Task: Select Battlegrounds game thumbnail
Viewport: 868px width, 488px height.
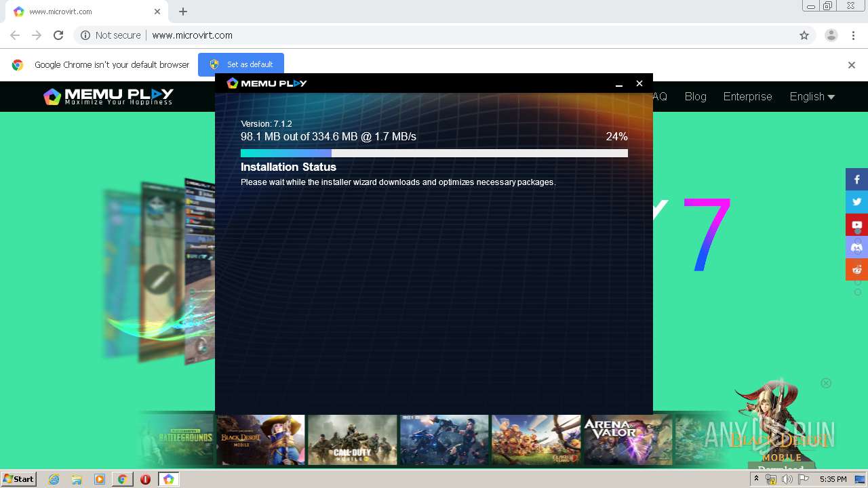Action: tap(176, 439)
